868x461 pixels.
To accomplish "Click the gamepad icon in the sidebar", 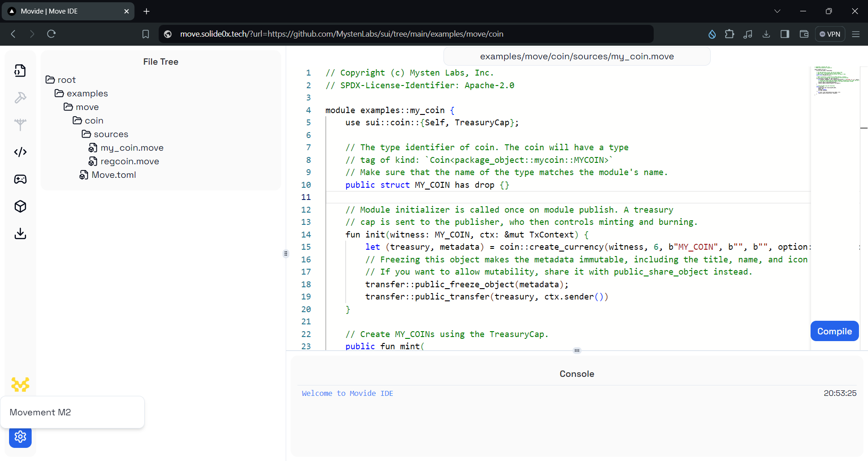I will (x=20, y=179).
